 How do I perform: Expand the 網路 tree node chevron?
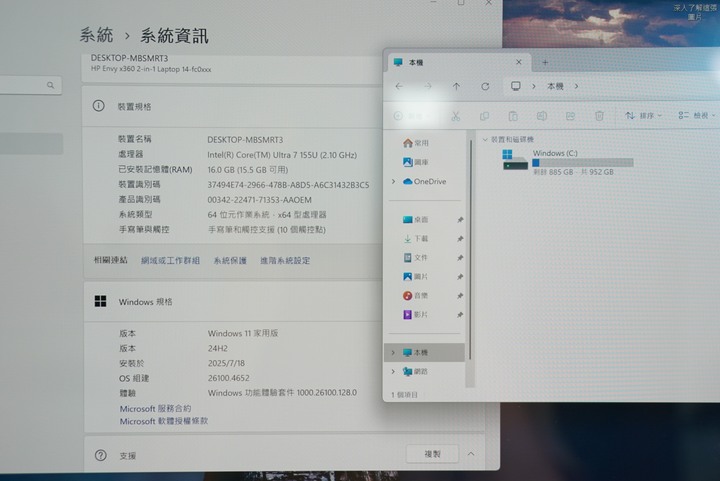tap(393, 371)
